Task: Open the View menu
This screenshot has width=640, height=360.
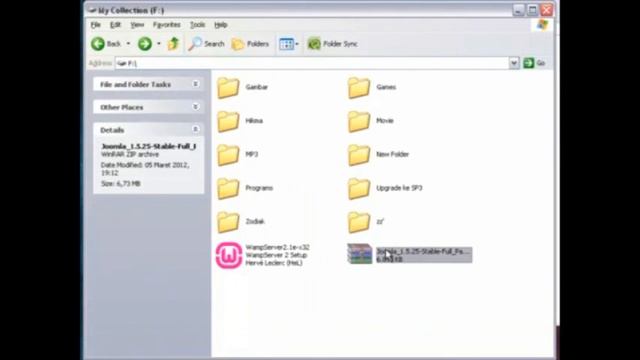Action: point(137,25)
